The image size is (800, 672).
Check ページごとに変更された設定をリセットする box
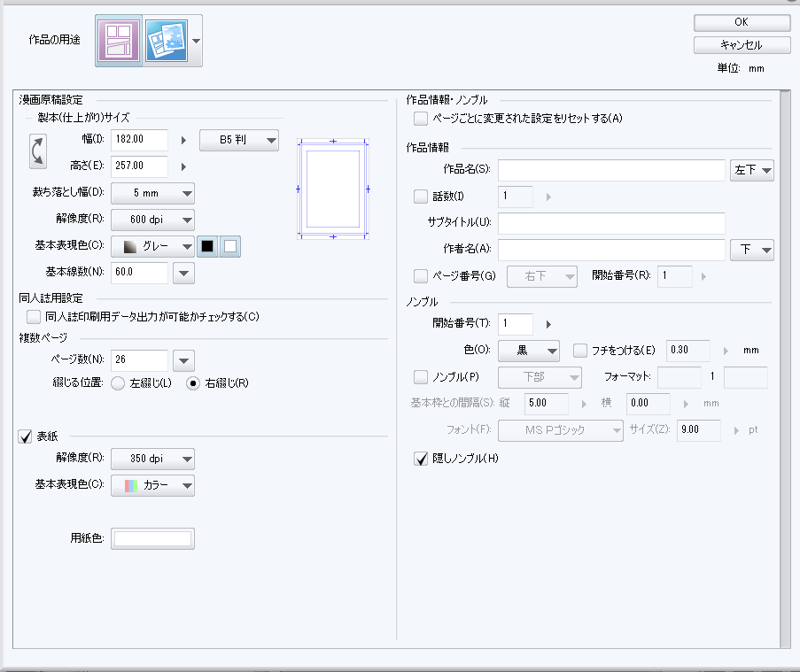coord(421,119)
